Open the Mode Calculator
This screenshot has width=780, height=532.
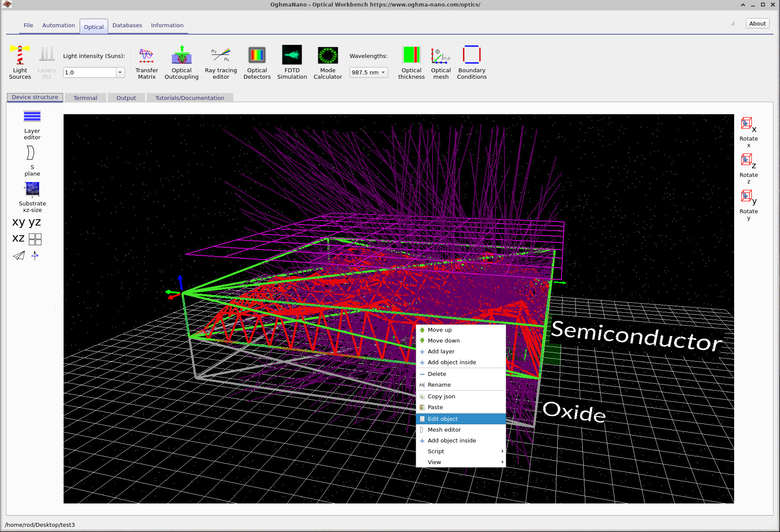coord(327,62)
